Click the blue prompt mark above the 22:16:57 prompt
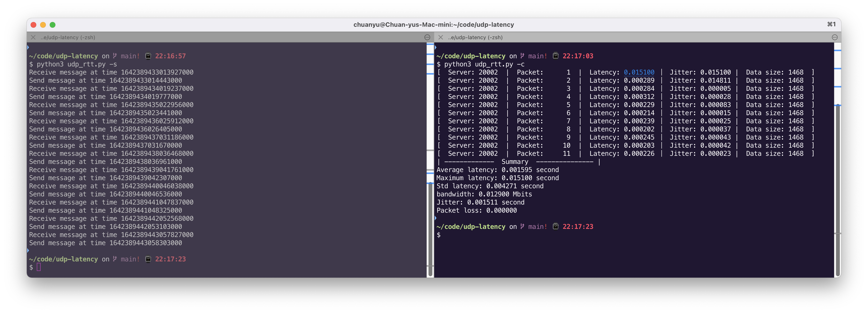Screen dimensions: 868x313 28,48
